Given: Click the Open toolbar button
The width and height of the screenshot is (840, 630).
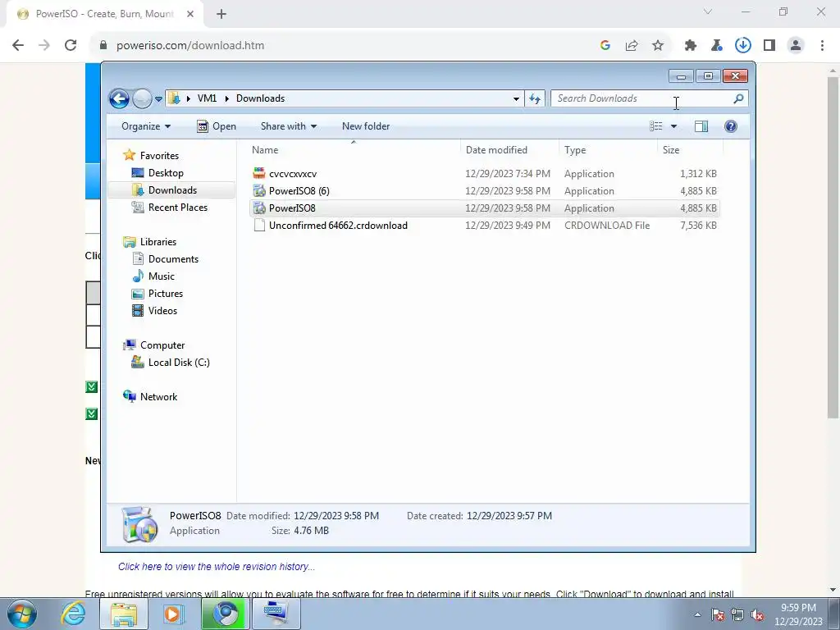Looking at the screenshot, I should (217, 126).
